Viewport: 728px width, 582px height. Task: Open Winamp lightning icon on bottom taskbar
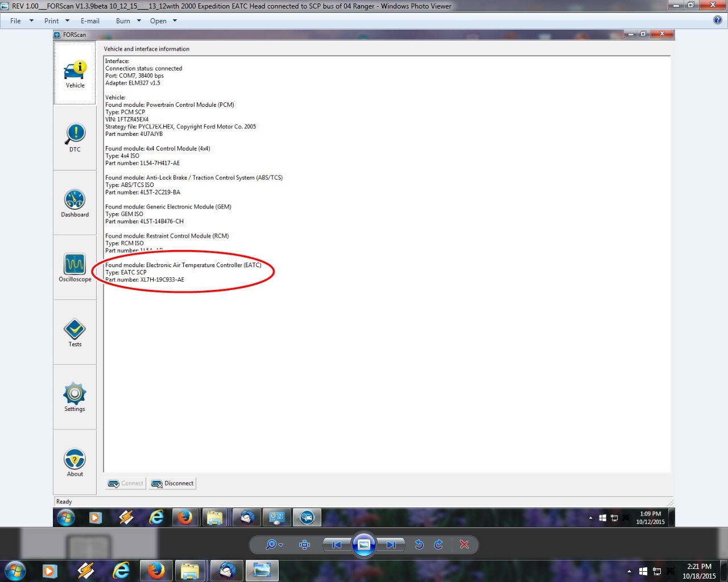[86, 571]
